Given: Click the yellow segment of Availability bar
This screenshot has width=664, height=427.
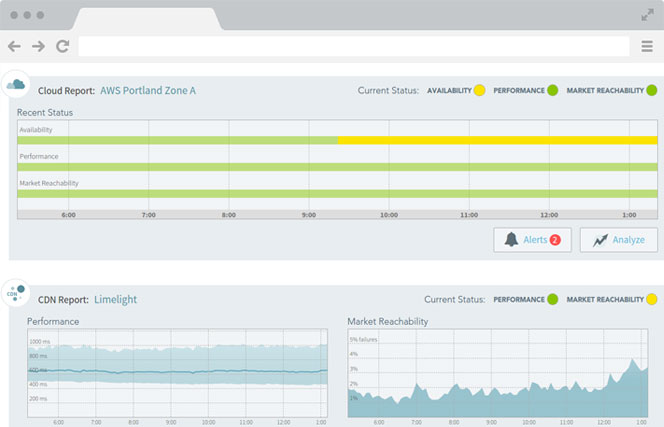Looking at the screenshot, I should click(497, 140).
